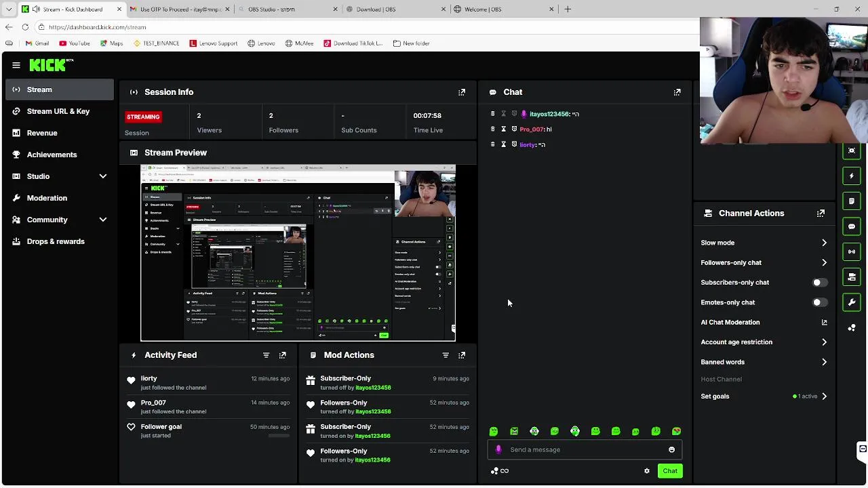Click the browser address bar
Viewport: 868px width, 488px height.
click(x=366, y=27)
